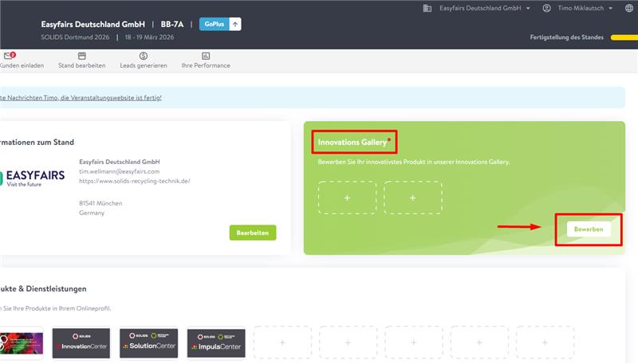Click the Ihre Performance chart icon
The height and width of the screenshot is (364, 638).
pos(206,56)
